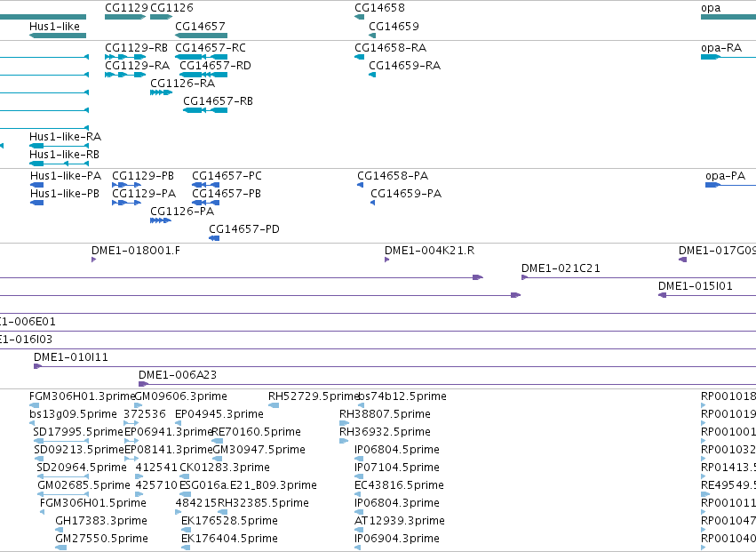Open EST RE70160.5prime

tap(256, 432)
